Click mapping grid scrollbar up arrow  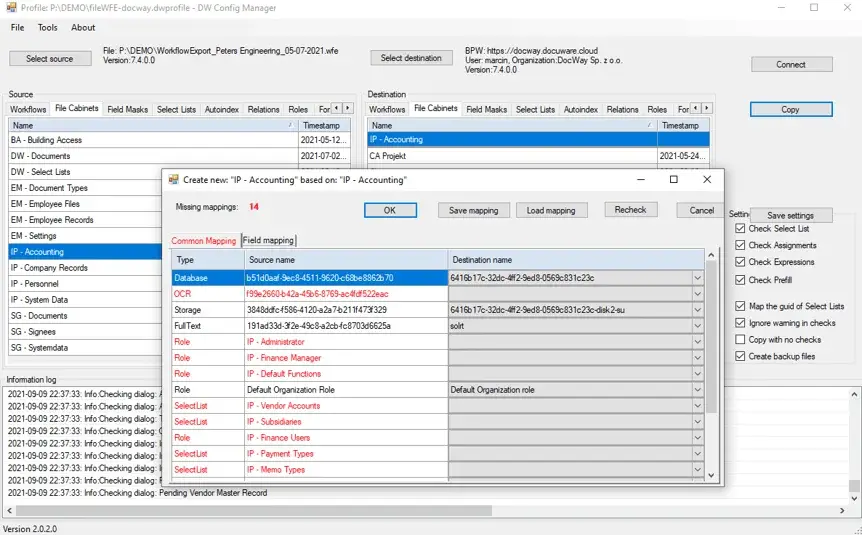tap(711, 255)
